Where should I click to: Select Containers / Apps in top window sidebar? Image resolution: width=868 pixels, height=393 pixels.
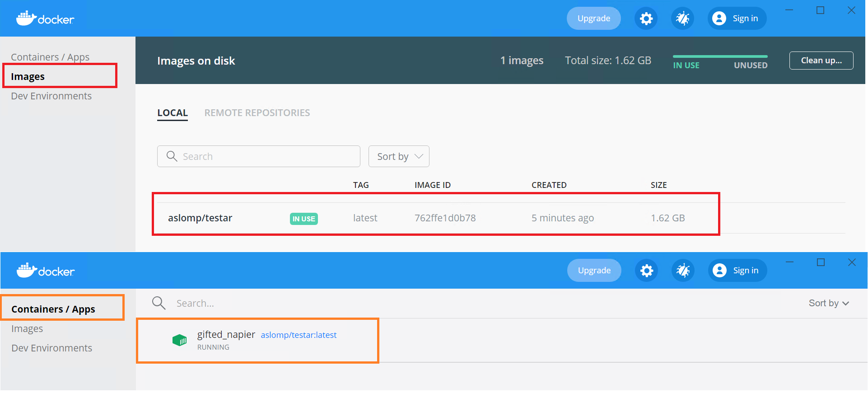[50, 57]
